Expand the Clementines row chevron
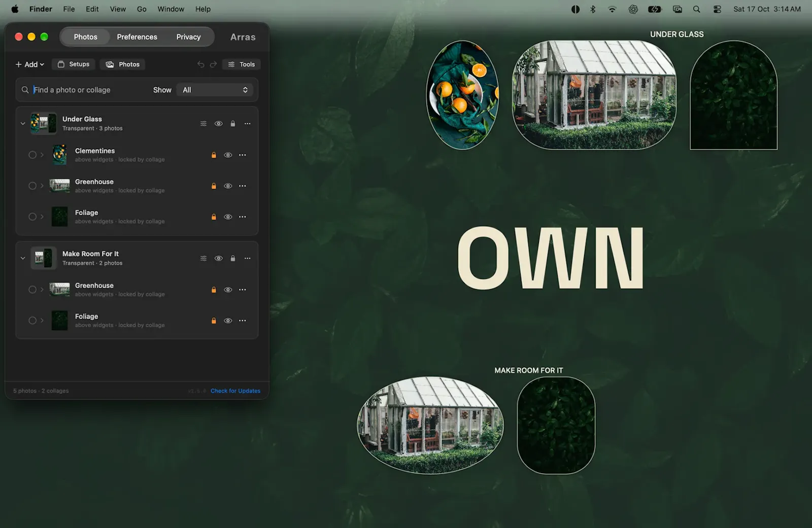 (x=42, y=155)
